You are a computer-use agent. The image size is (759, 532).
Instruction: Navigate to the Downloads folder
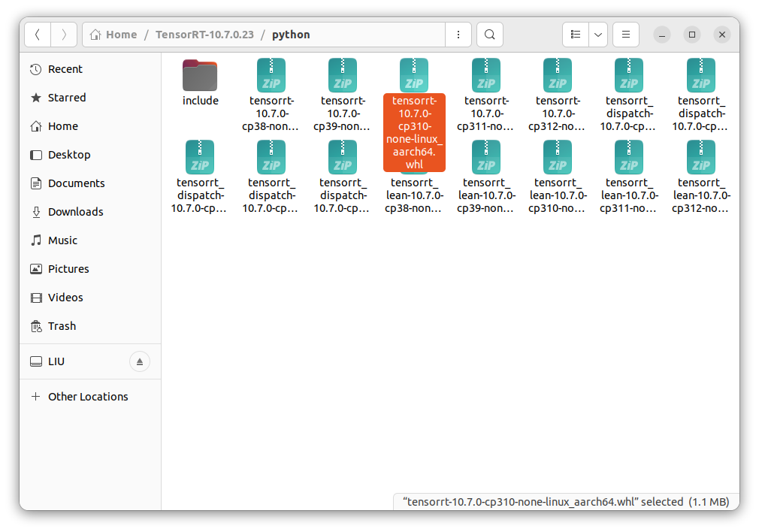click(76, 211)
